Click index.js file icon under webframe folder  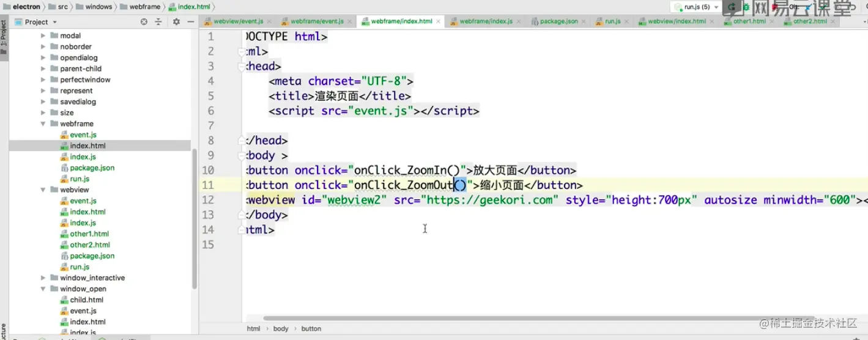(x=64, y=157)
